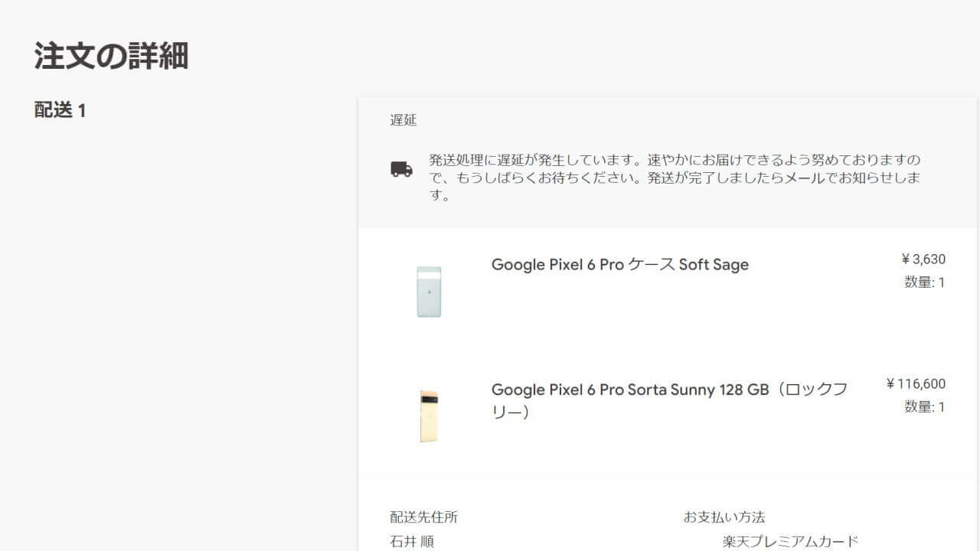Open the Soft Sage case product thumbnail

pos(429,292)
